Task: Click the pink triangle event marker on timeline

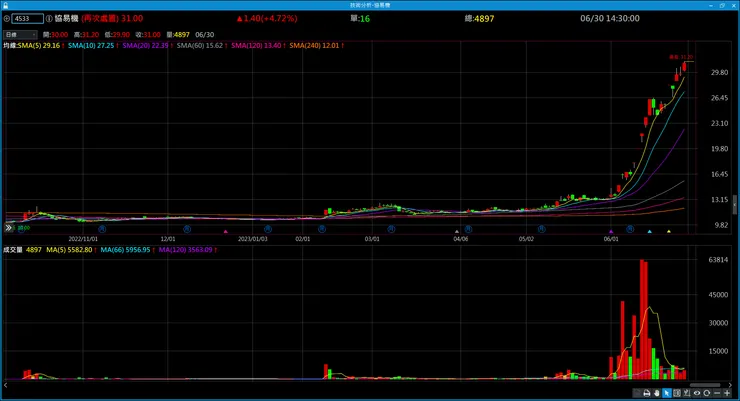Action: pos(226,232)
